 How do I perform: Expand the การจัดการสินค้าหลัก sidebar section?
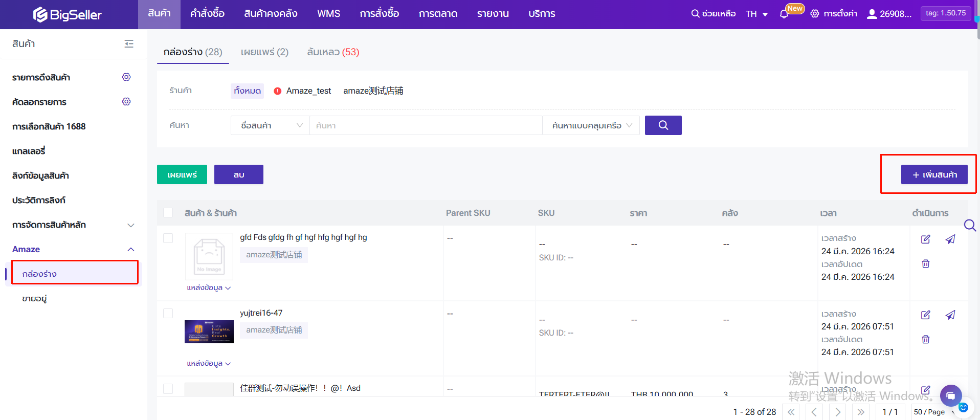(130, 225)
